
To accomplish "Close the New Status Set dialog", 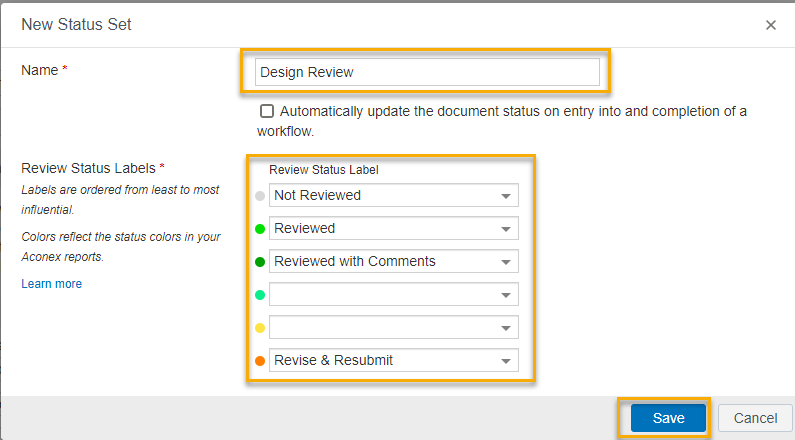I will click(771, 25).
